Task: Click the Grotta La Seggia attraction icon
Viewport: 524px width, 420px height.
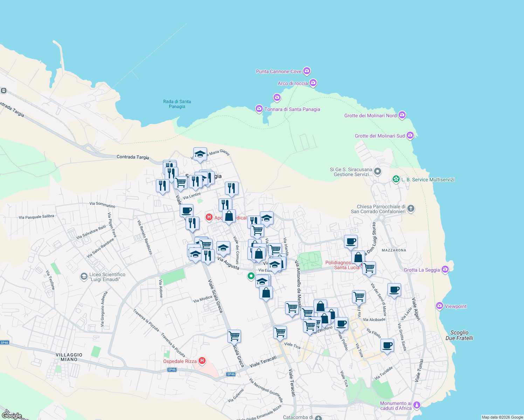Action: [x=445, y=269]
